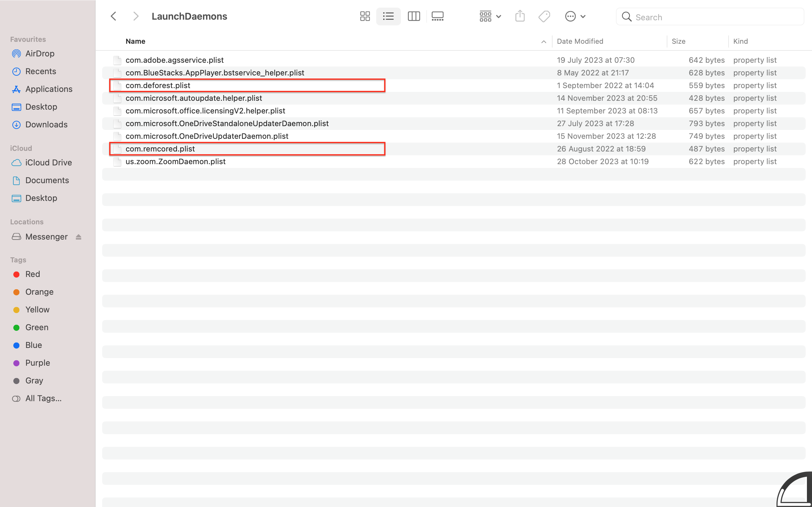Select the com.deforest.plist file
The image size is (812, 507).
[158, 86]
